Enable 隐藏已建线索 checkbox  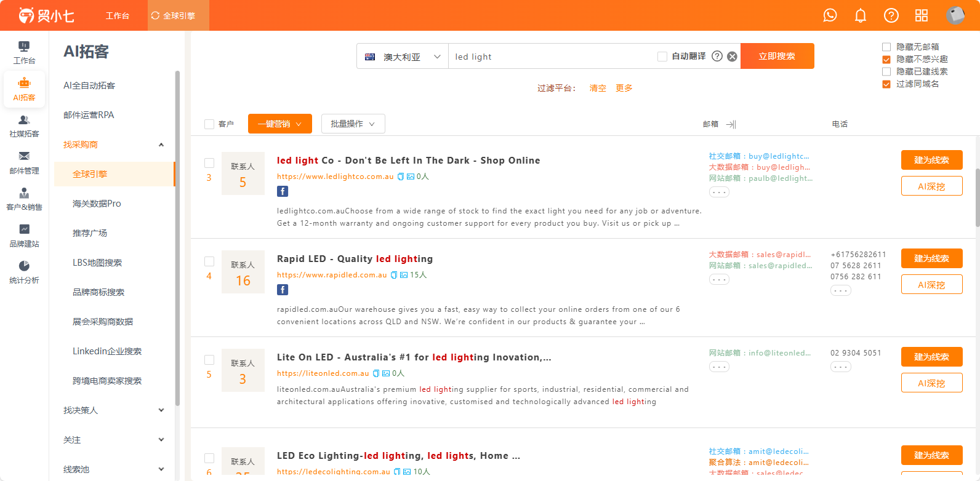tap(886, 71)
